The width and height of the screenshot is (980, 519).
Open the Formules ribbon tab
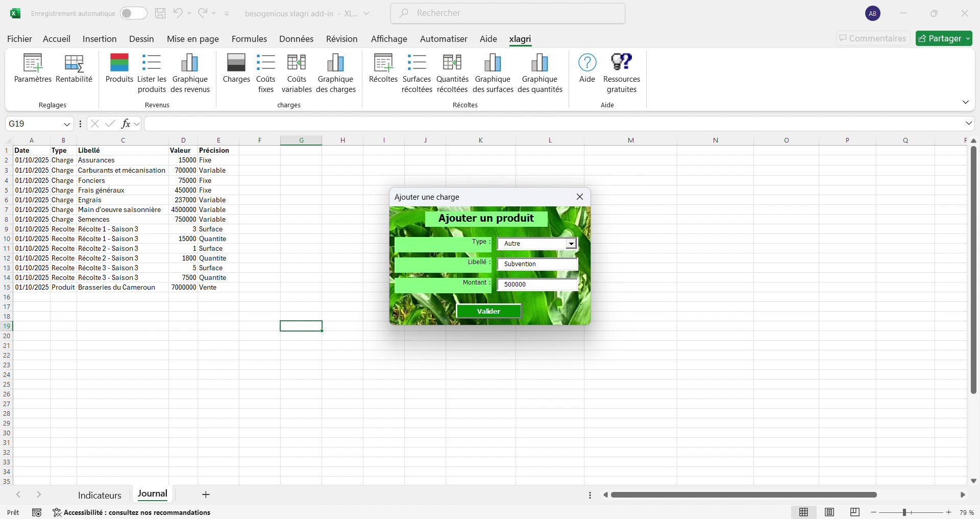(249, 39)
